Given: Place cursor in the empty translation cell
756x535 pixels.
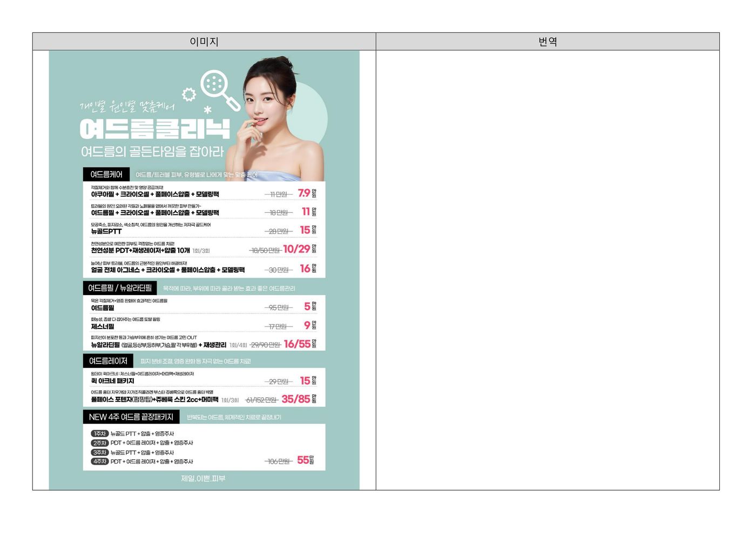Looking at the screenshot, I should tap(548, 270).
